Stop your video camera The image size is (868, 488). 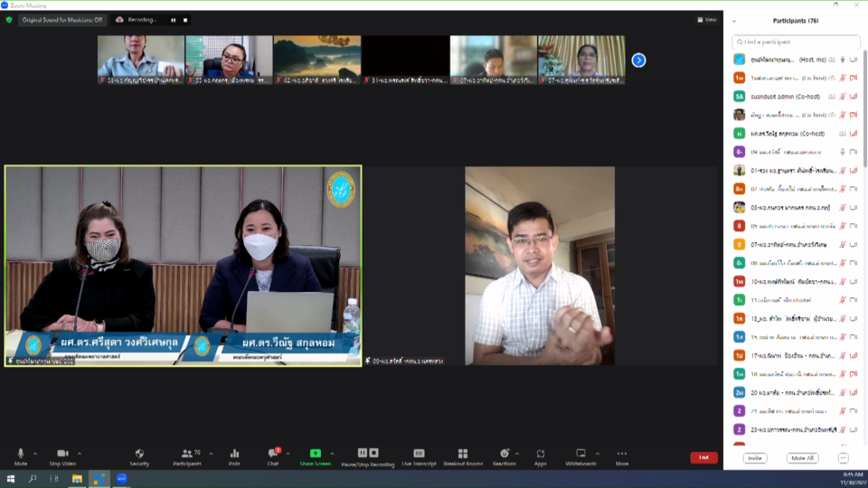point(62,457)
